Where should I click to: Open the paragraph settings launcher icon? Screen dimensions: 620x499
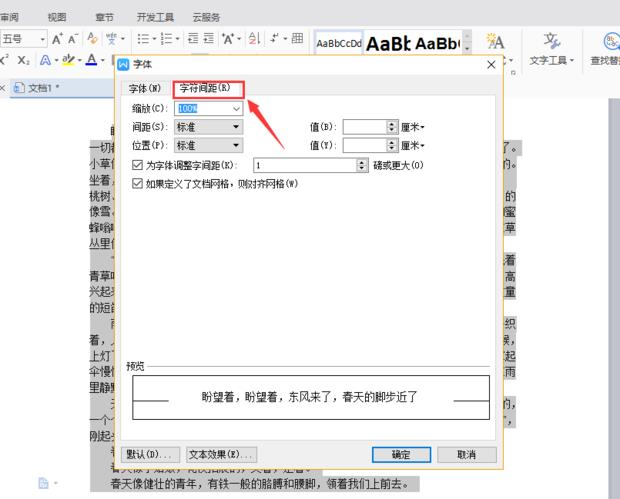tap(513, 73)
